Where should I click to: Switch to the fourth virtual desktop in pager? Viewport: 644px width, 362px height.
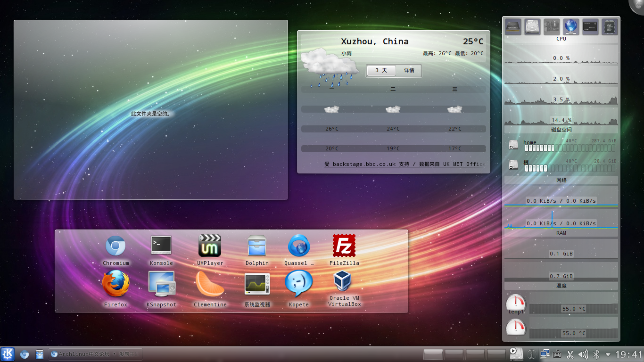(x=496, y=354)
